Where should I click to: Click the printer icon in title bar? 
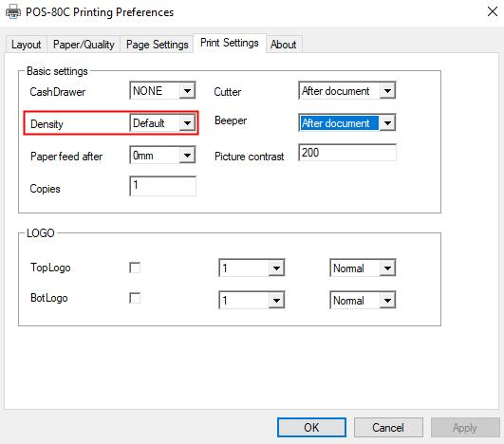[x=13, y=12]
